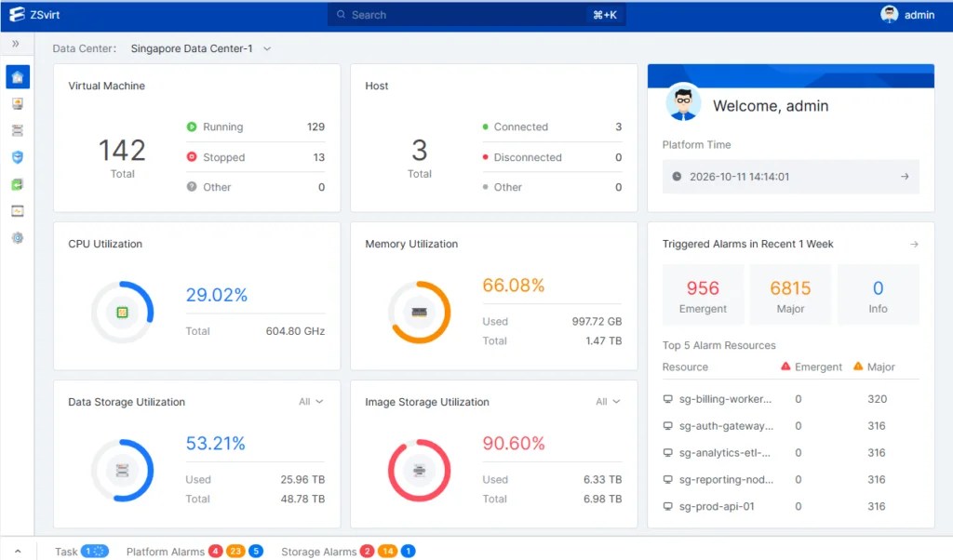Viewport: 953px width, 560px height.
Task: Click the 3 Total hosts number
Action: [x=420, y=151]
